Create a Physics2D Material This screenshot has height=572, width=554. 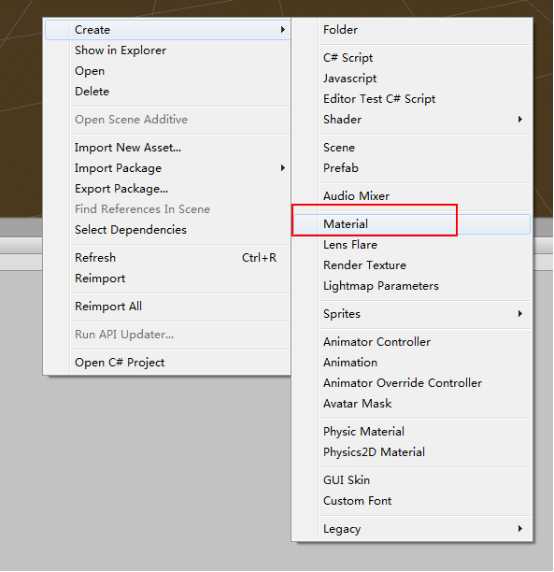[412, 452]
